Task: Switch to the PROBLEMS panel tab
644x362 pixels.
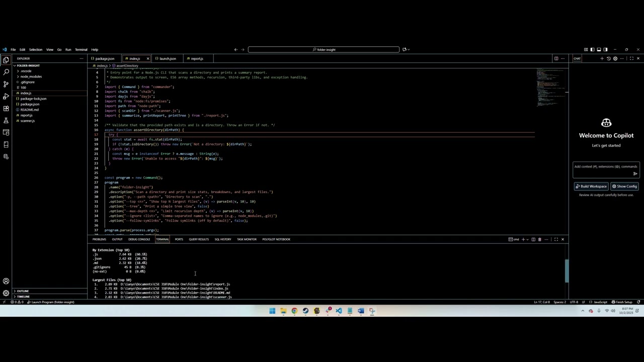Action: coord(99,239)
